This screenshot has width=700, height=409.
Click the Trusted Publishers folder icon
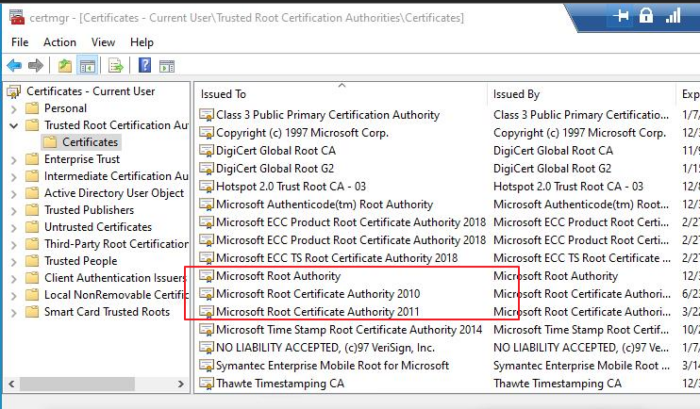32,210
